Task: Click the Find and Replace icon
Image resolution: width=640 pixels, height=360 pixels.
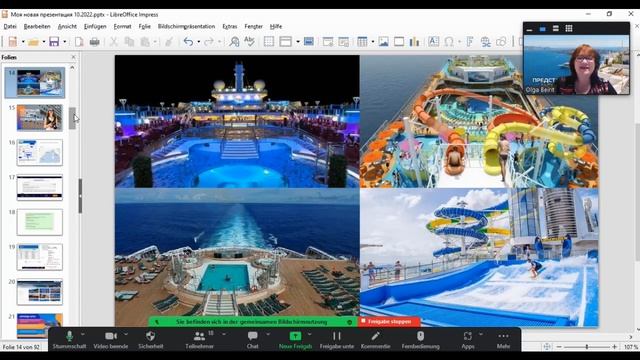Action: point(234,42)
